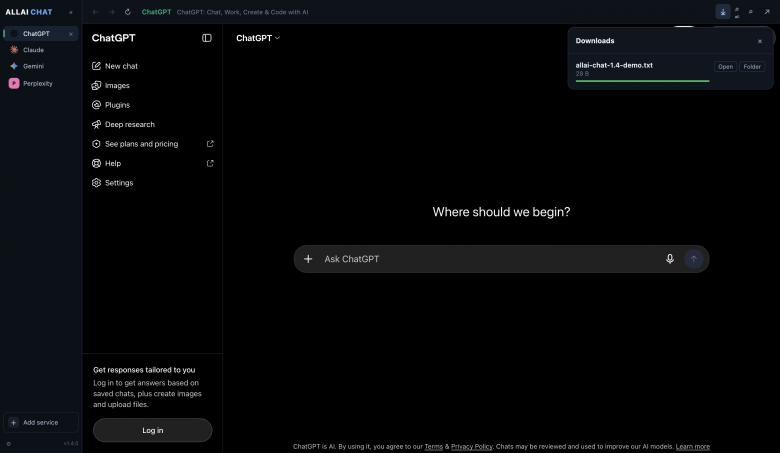Click Add service button
Screen dimensions: 780x453
click(41, 422)
